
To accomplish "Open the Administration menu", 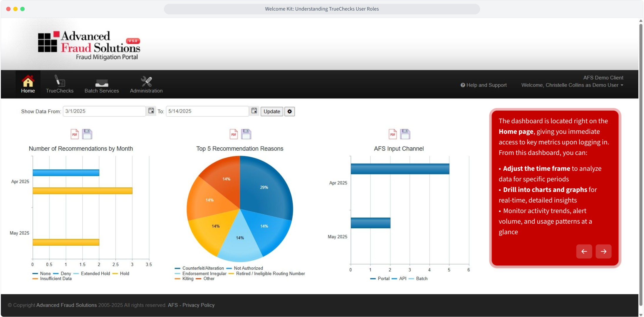I will pyautogui.click(x=146, y=84).
